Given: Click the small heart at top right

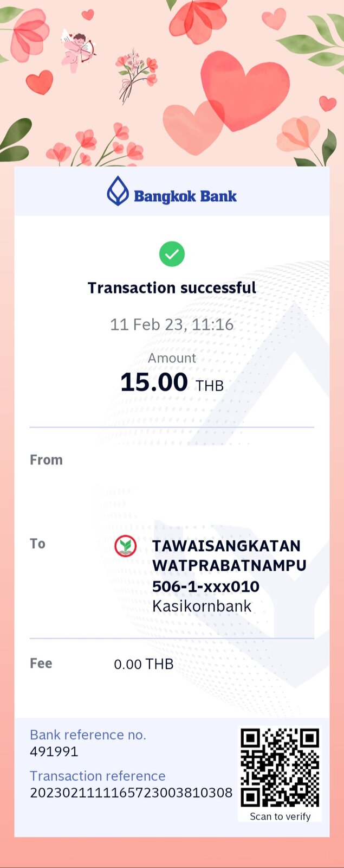Looking at the screenshot, I should (328, 103).
